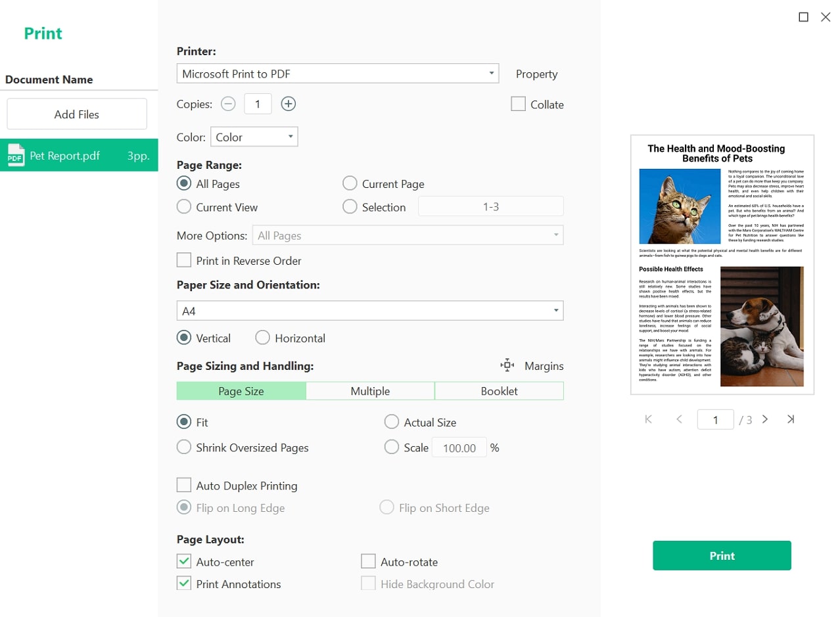Click the document preview thumbnail
The height and width of the screenshot is (617, 840).
[722, 264]
